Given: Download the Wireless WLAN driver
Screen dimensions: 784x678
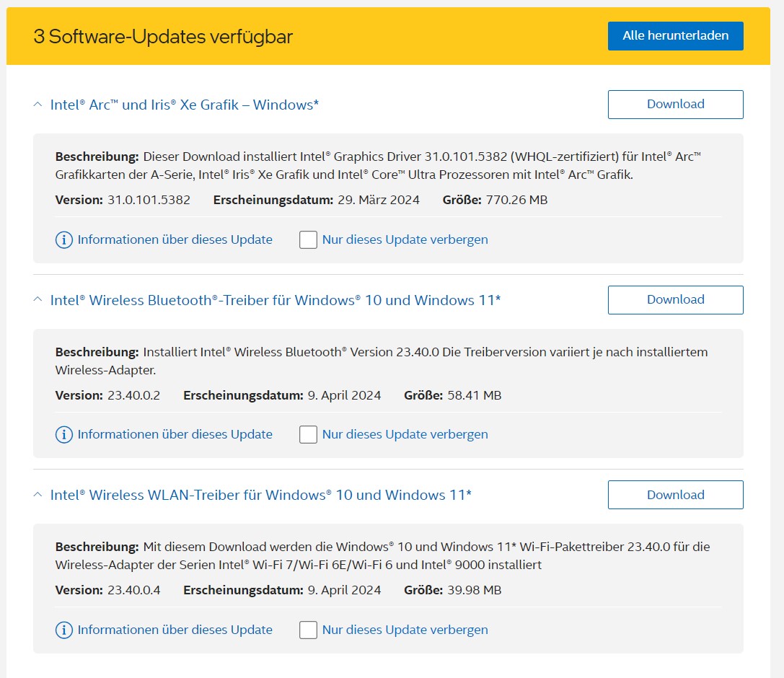Looking at the screenshot, I should click(x=675, y=495).
